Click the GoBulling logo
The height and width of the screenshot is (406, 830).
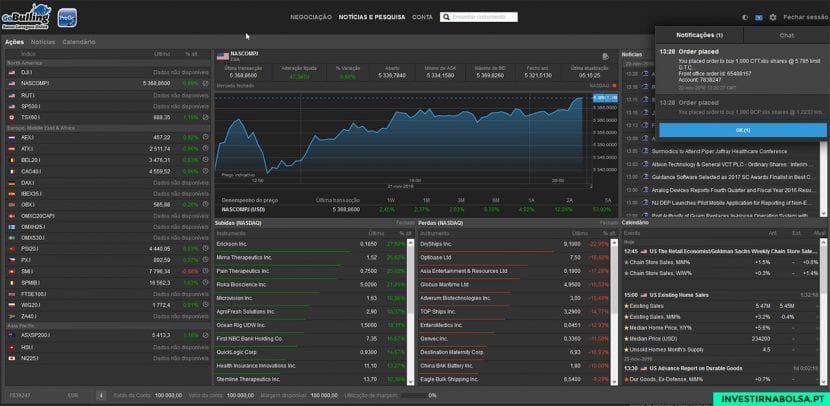pos(25,16)
